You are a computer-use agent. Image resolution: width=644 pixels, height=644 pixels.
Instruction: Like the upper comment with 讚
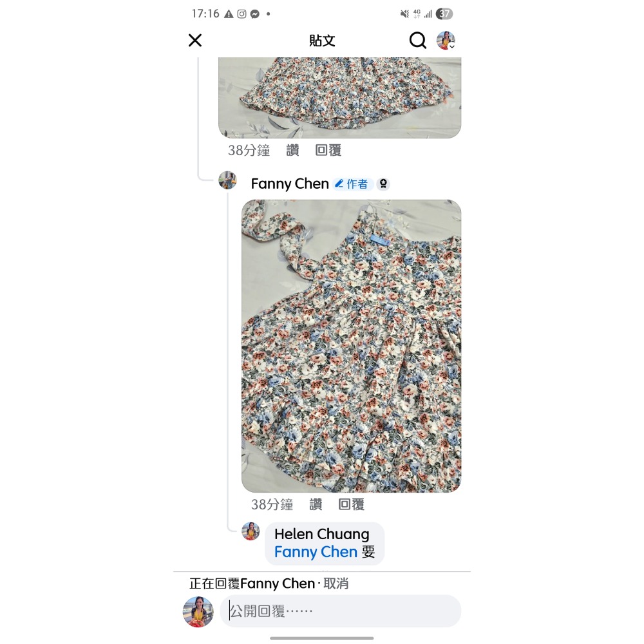[x=292, y=150]
